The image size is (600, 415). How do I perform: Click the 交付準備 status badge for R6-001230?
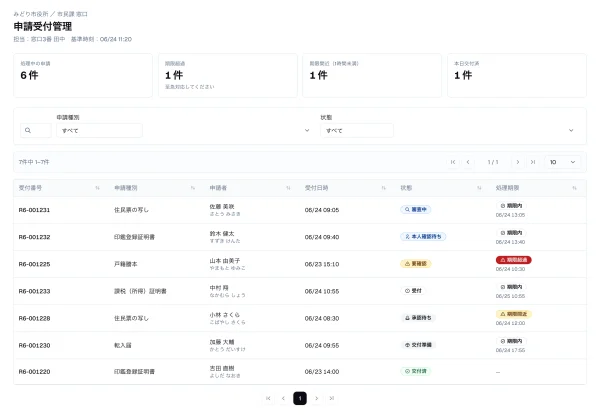click(x=418, y=345)
